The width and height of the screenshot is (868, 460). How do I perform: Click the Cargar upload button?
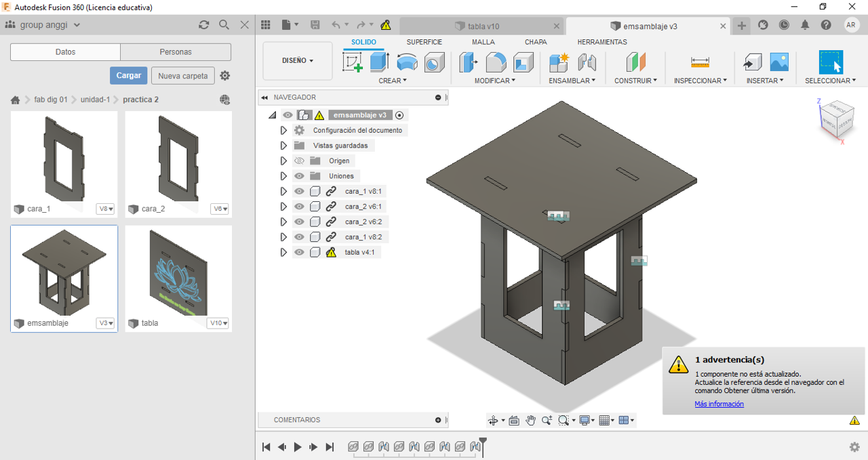[128, 75]
